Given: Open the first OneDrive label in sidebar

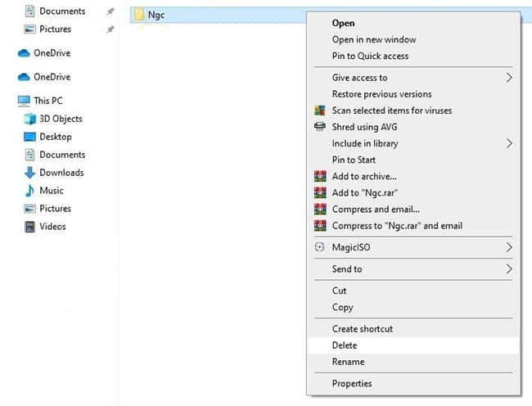Looking at the screenshot, I should click(52, 53).
